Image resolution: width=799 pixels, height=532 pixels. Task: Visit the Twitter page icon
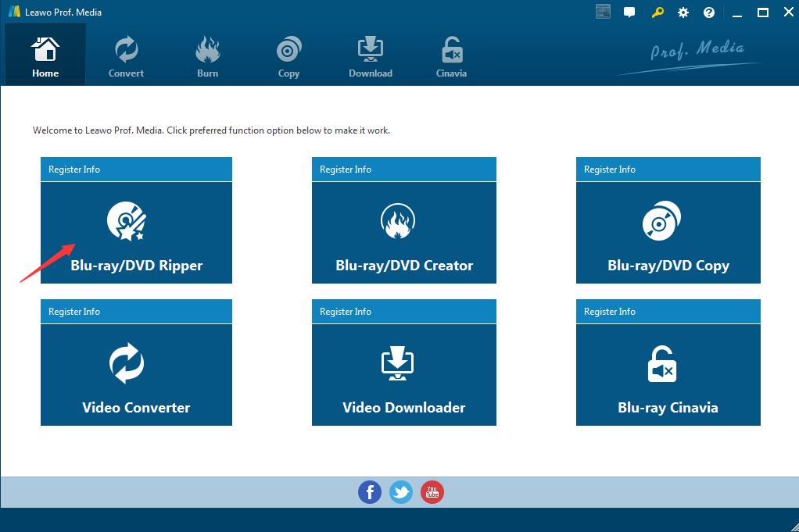pyautogui.click(x=401, y=492)
